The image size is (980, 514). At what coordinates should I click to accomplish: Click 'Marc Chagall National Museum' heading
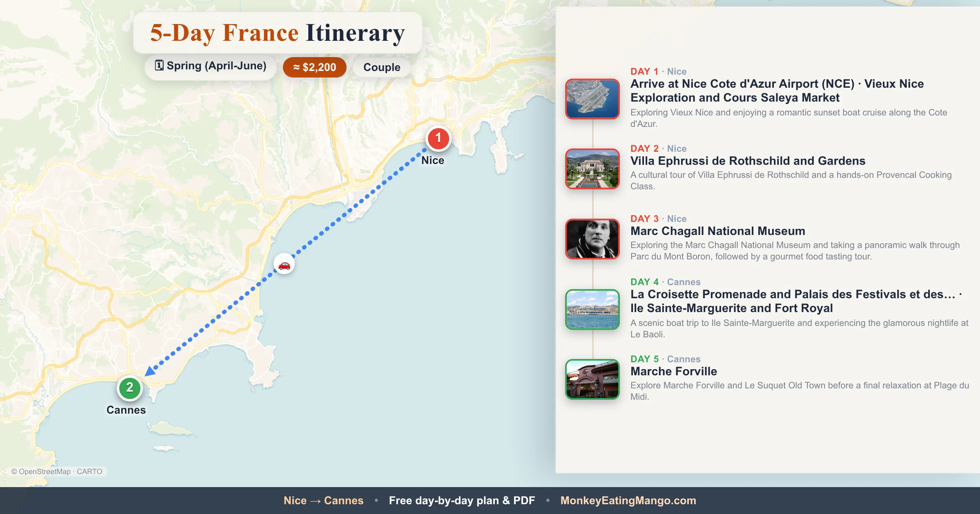[x=717, y=231]
